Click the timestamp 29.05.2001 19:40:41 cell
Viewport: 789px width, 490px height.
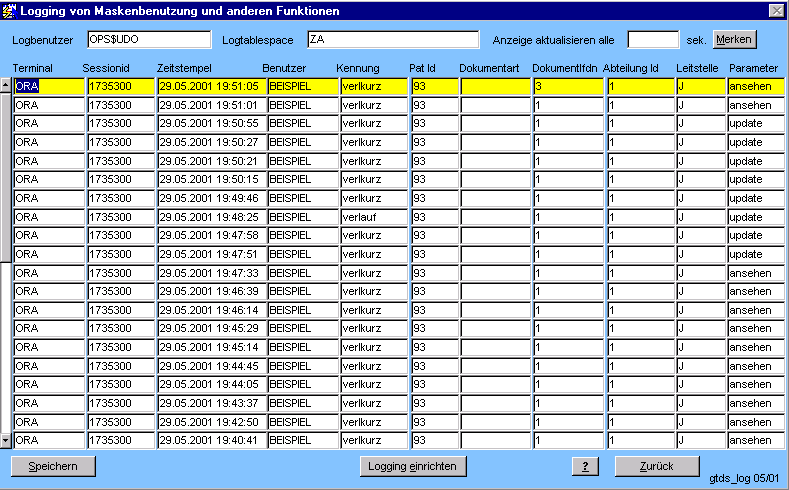[209, 440]
